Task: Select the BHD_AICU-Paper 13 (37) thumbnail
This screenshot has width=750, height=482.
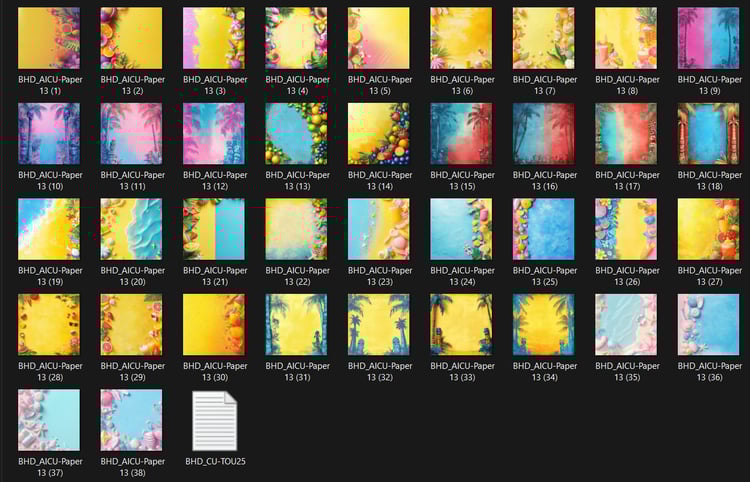Action: point(49,420)
